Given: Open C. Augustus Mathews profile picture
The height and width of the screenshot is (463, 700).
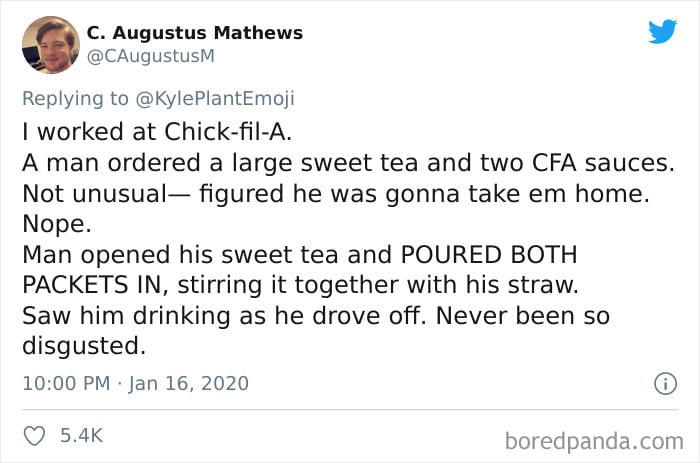Looking at the screenshot, I should 51,45.
